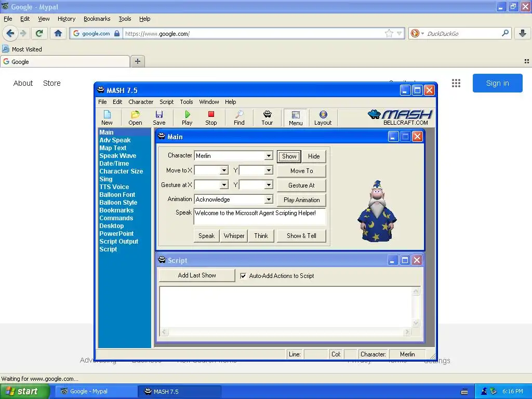The image size is (532, 399).
Task: Toggle Auto-Add Actions to Script checkbox
Action: pos(243,276)
